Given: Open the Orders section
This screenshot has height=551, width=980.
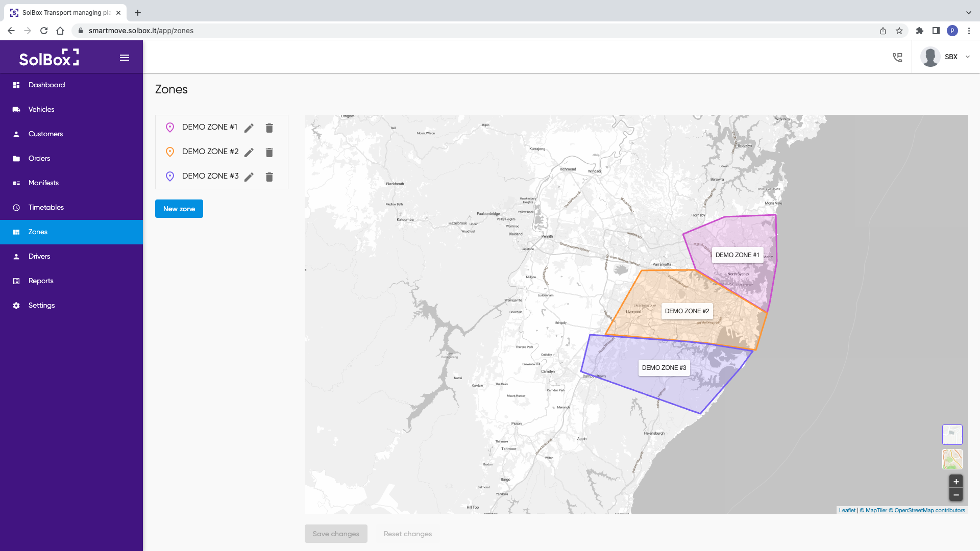Looking at the screenshot, I should [71, 159].
